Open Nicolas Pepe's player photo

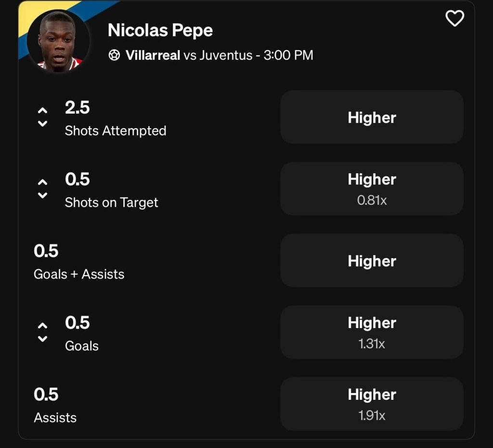click(58, 41)
